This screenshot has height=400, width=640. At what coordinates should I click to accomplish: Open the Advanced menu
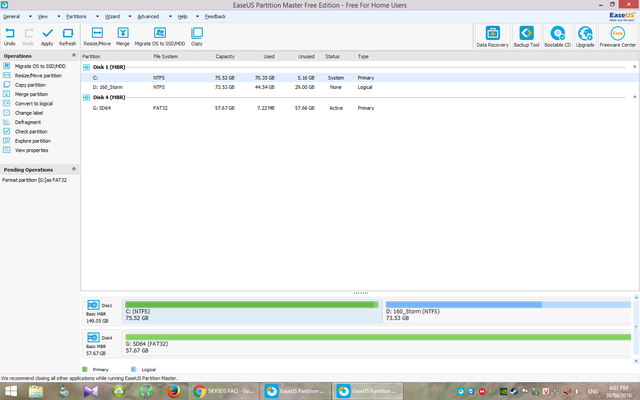(x=148, y=17)
